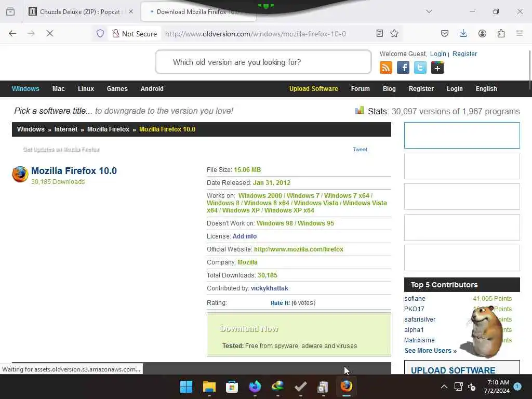This screenshot has height=399, width=532.
Task: Click the Not Secure site information button
Action: pyautogui.click(x=135, y=34)
